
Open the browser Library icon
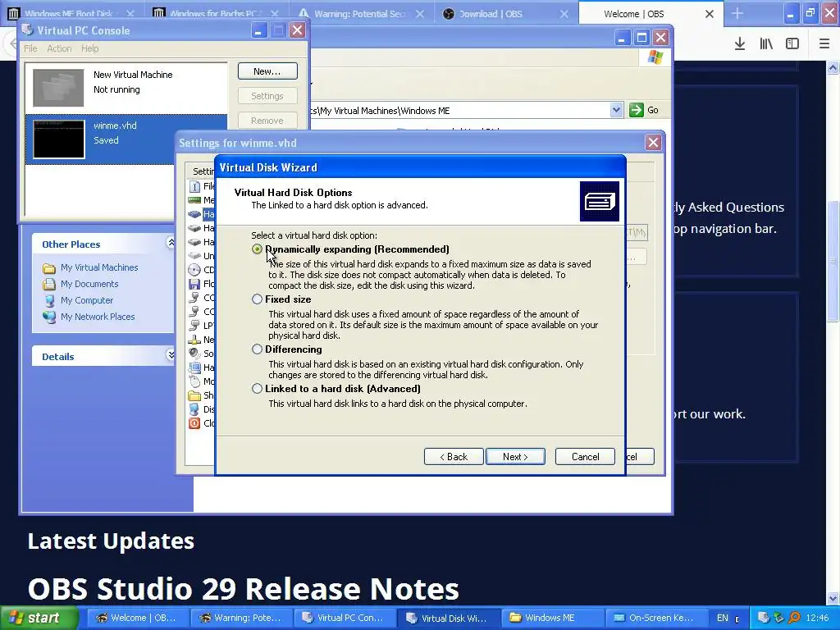pyautogui.click(x=766, y=44)
